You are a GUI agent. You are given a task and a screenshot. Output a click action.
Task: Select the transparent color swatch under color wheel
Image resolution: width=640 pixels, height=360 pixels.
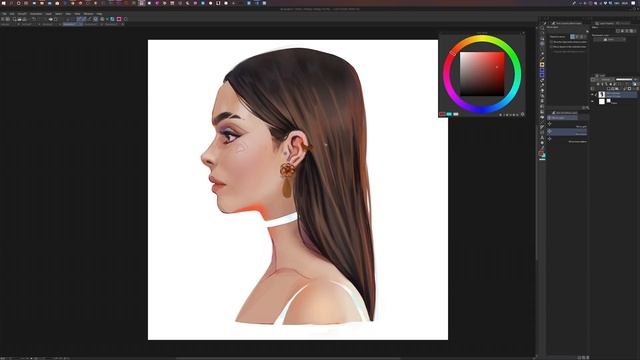(x=456, y=114)
